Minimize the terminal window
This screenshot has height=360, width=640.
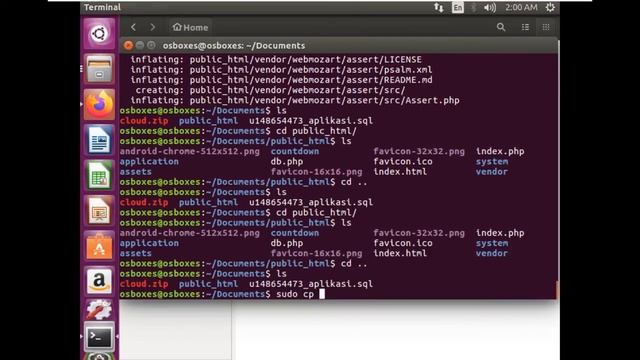tap(140, 45)
